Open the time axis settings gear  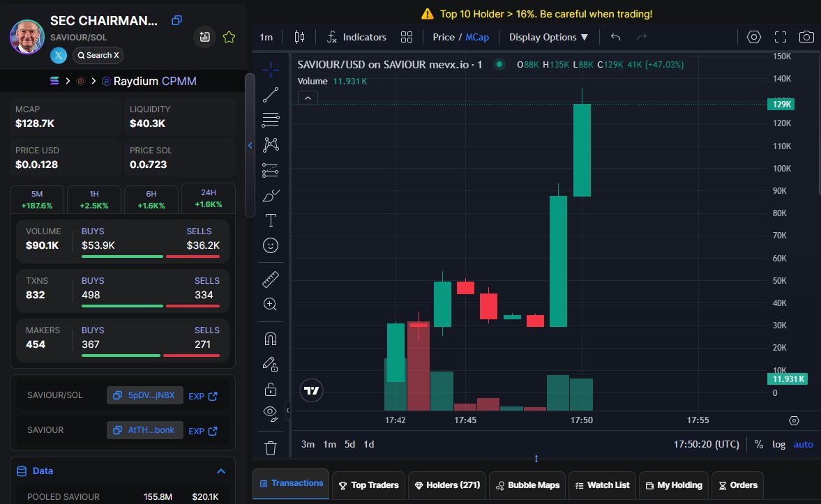point(794,421)
